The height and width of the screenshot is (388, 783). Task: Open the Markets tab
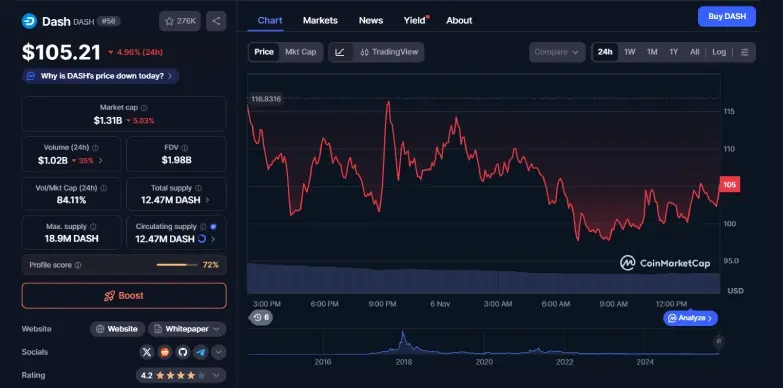click(320, 20)
